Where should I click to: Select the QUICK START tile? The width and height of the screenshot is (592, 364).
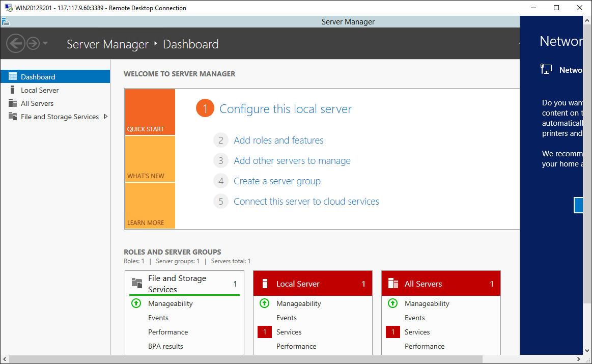150,112
